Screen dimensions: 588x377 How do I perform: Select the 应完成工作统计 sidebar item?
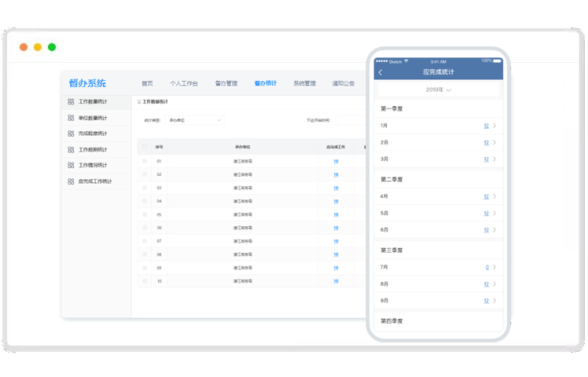[97, 181]
